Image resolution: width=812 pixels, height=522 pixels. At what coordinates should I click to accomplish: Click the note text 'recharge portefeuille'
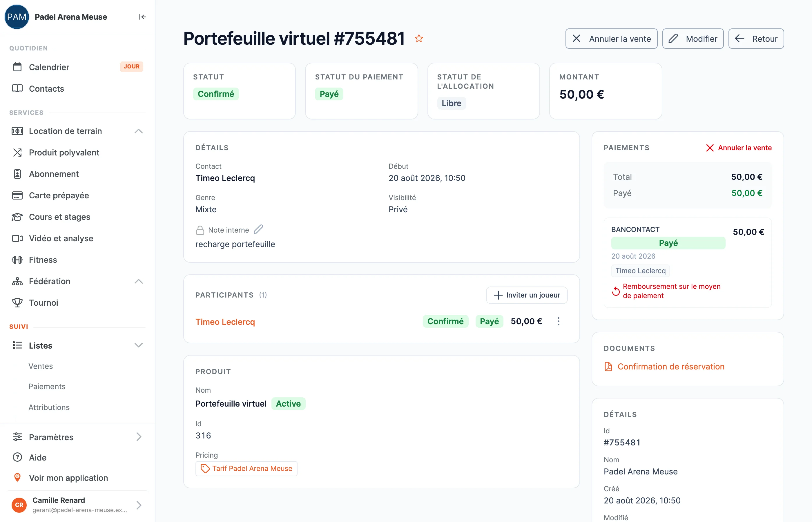click(235, 244)
